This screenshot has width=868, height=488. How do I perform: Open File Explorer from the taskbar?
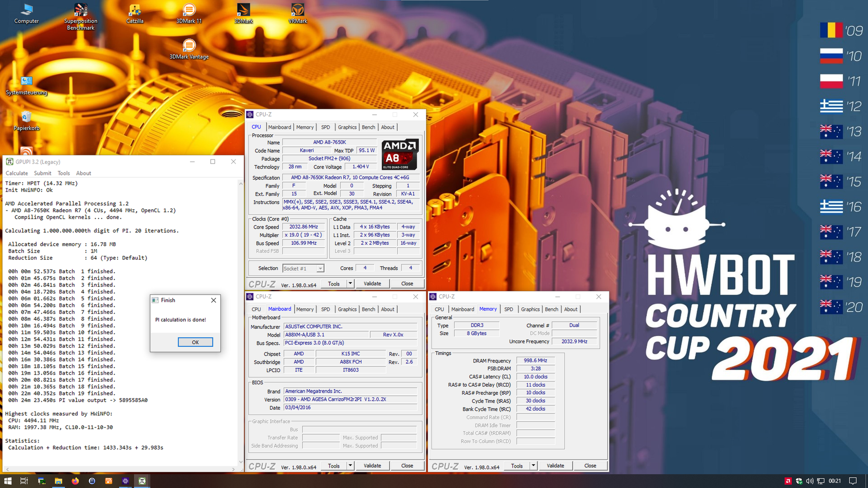58,481
